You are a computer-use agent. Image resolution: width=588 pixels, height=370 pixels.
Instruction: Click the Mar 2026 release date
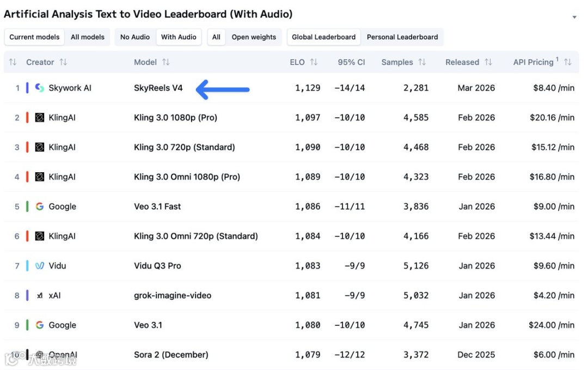click(476, 88)
